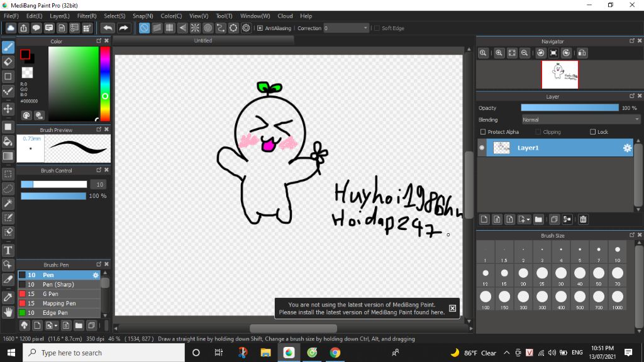Open the Layer menu

60,16
